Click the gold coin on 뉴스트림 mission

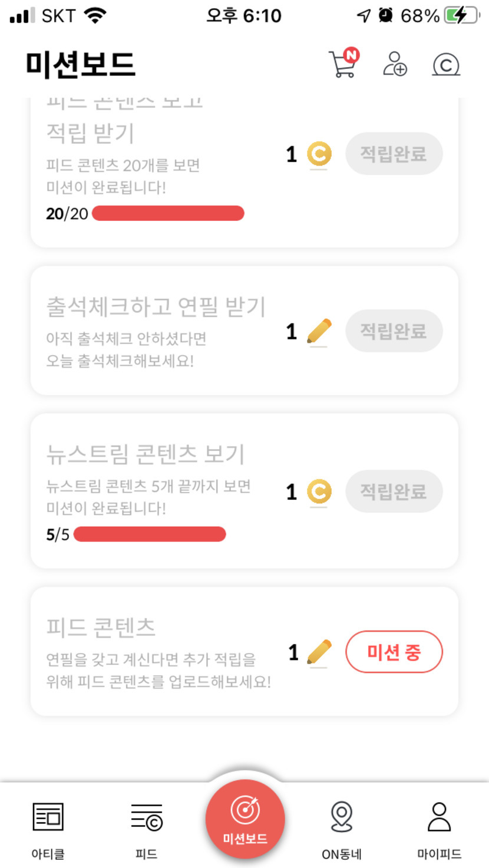(319, 492)
